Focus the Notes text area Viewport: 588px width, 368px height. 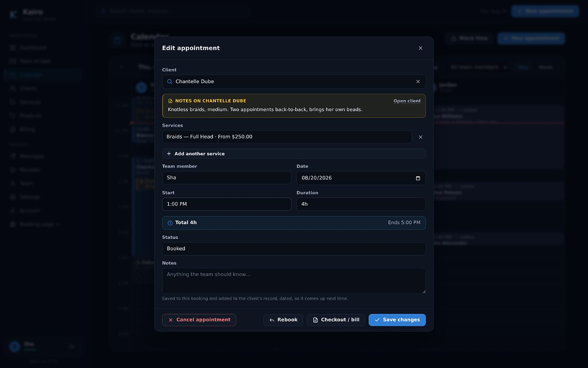coord(294,281)
